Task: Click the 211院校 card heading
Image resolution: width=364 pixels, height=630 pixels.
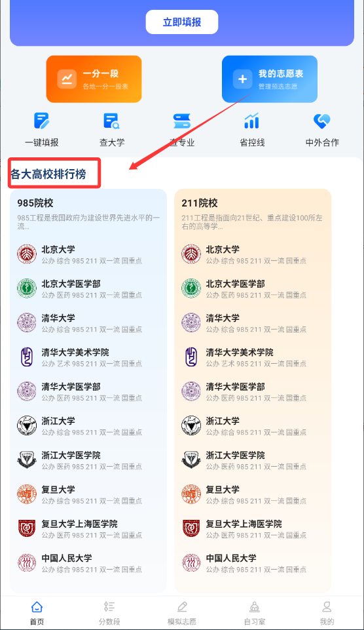Action: (200, 203)
